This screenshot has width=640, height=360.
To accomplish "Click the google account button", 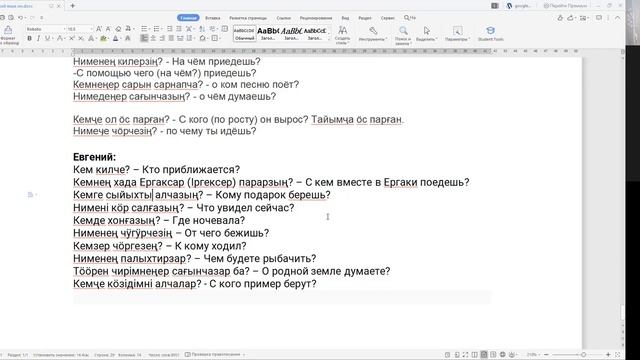I will (x=519, y=6).
